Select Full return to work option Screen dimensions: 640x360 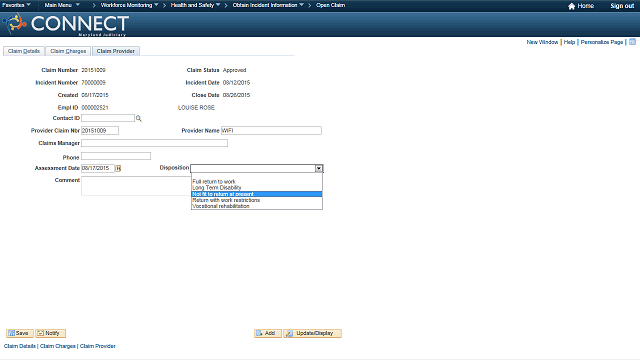[x=257, y=182]
